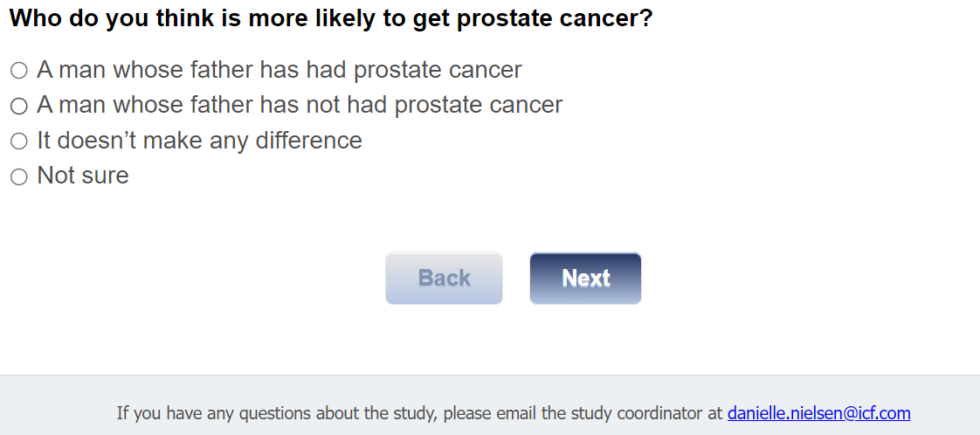Pick the "Not sure" radio button
This screenshot has width=980, height=435.
pos(18,176)
